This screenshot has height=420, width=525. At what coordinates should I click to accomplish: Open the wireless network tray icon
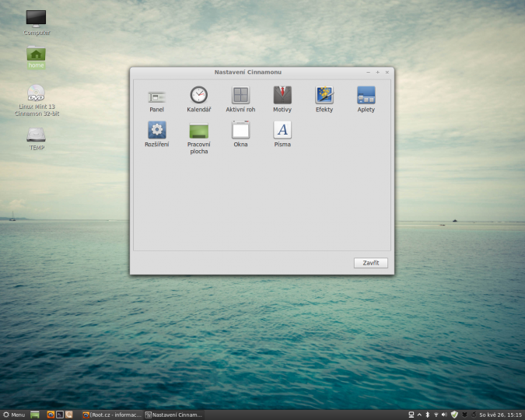point(436,415)
